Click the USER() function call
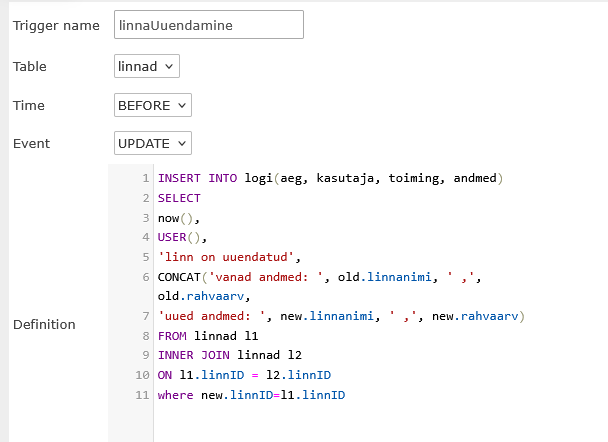 tap(179, 237)
